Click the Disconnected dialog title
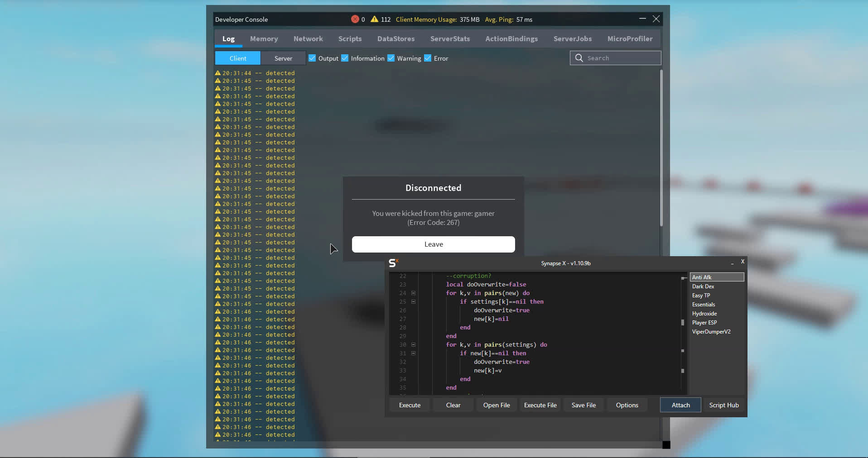 click(434, 188)
